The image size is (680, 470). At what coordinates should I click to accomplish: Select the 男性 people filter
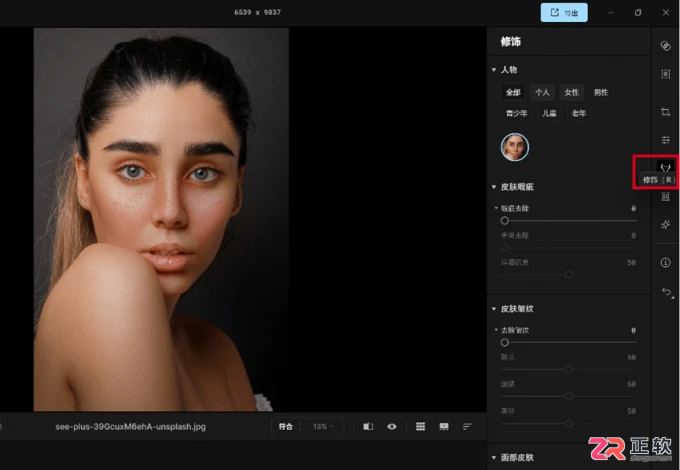point(601,92)
